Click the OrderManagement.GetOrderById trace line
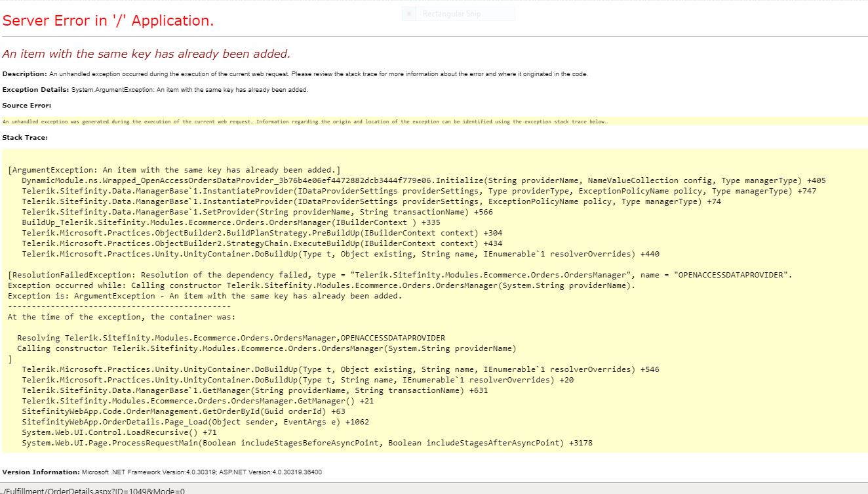The width and height of the screenshot is (868, 494). pyautogui.click(x=183, y=411)
